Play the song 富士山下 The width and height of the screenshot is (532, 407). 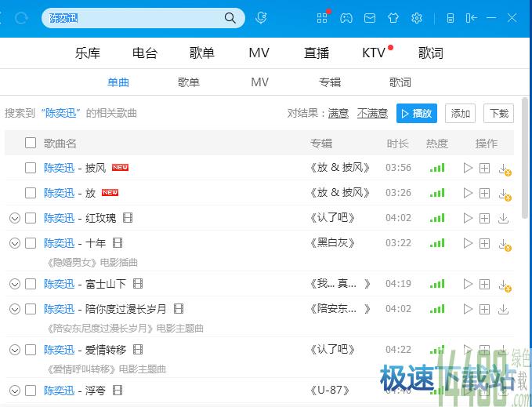[x=469, y=284]
